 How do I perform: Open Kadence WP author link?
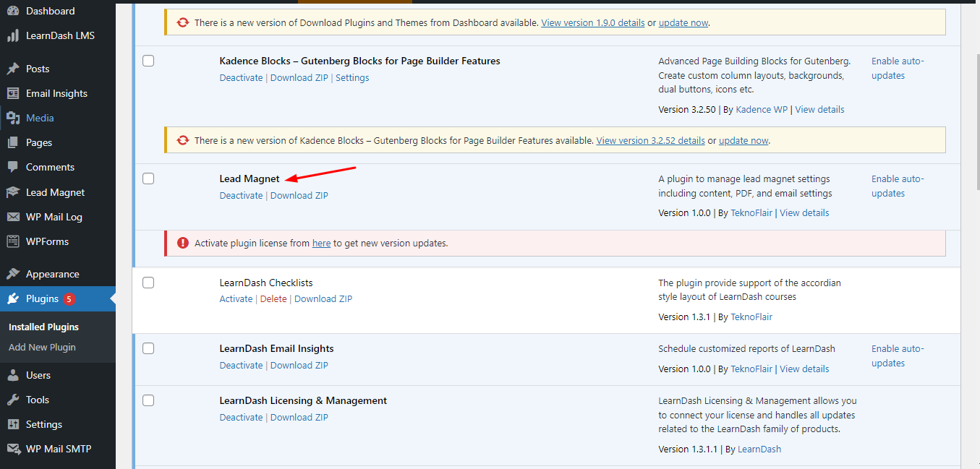(762, 109)
